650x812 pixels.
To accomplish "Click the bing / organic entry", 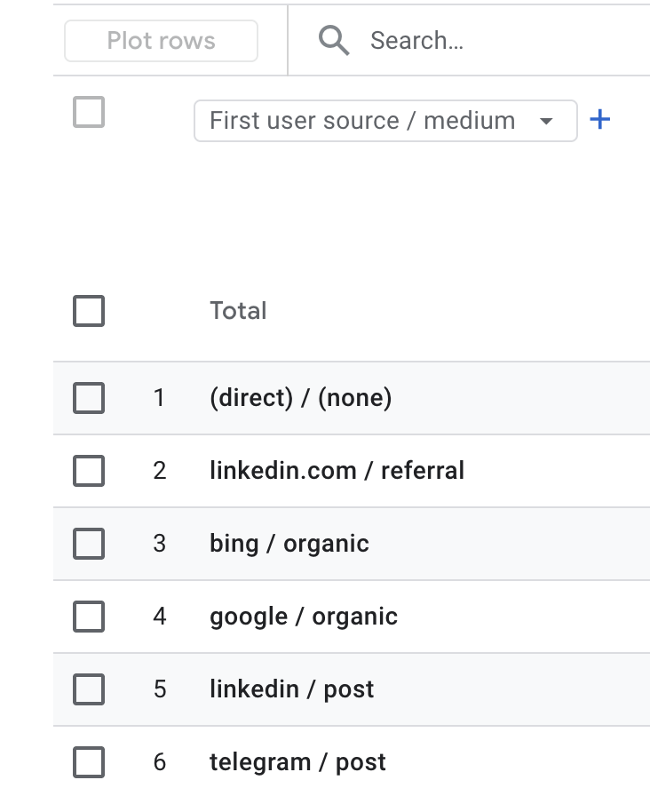I will tap(289, 544).
